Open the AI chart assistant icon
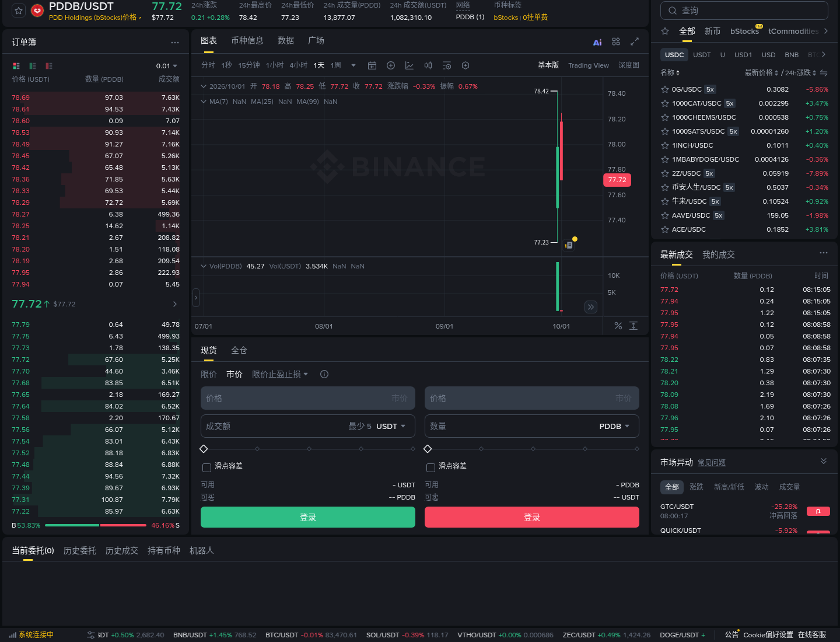840x642 pixels. [597, 42]
